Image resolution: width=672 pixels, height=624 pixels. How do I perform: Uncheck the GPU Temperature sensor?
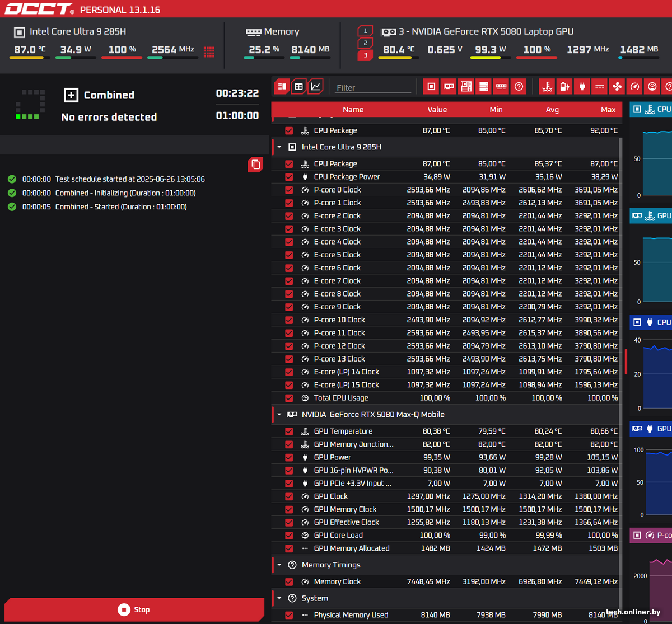pos(289,431)
